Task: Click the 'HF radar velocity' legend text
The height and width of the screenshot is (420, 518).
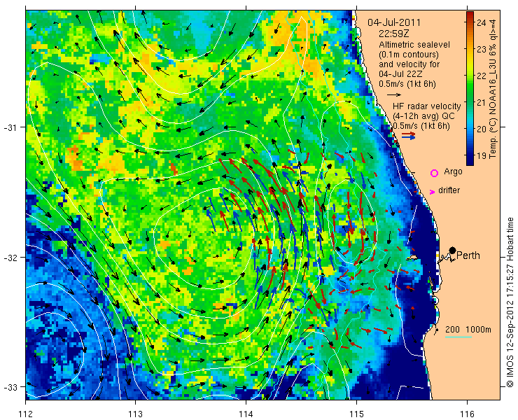Action: point(427,106)
